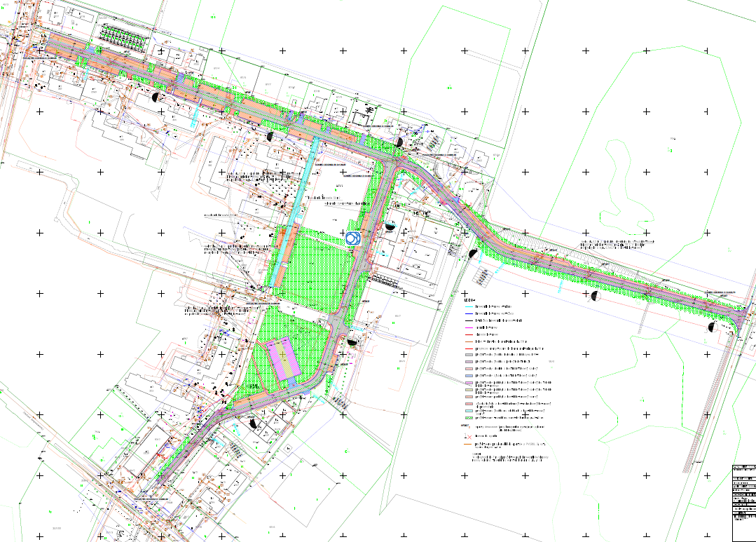Pick the light cyan filled swatch in the legend
756x542 pixels.
(469, 411)
